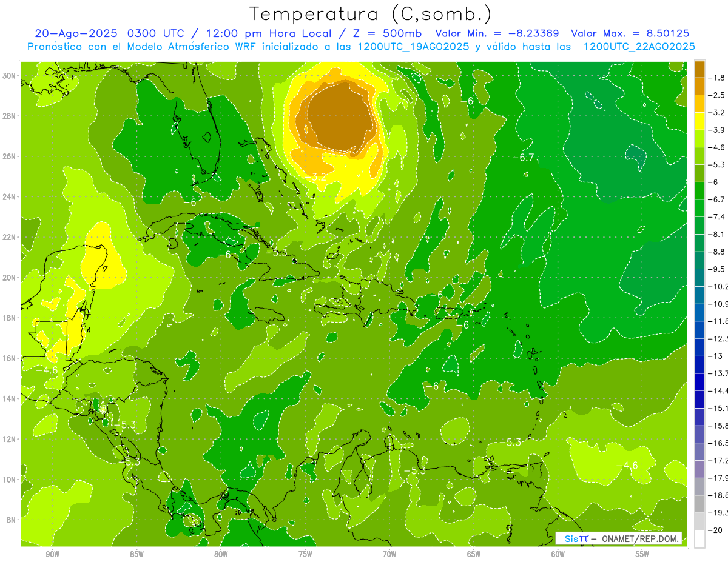728x562 pixels.
Task: Click the '-1.8' legend label
Action: 716,78
